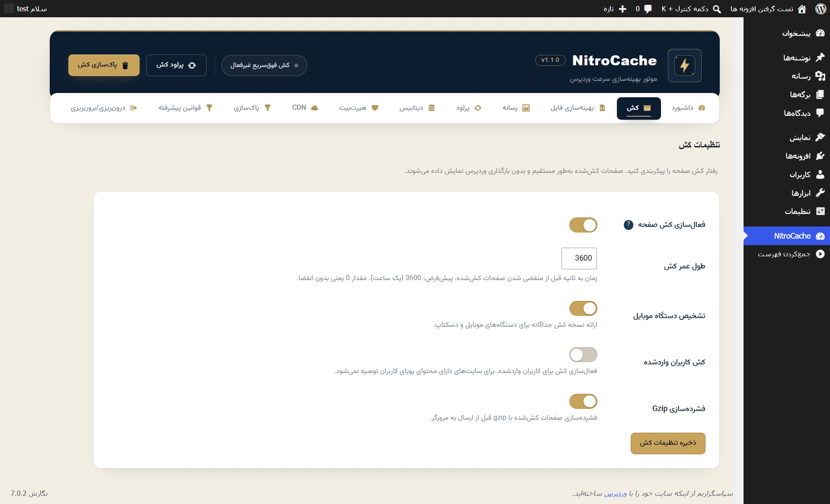Click the نوشته‌ها pin icon in sidebar
This screenshot has width=830, height=504.
click(x=820, y=57)
